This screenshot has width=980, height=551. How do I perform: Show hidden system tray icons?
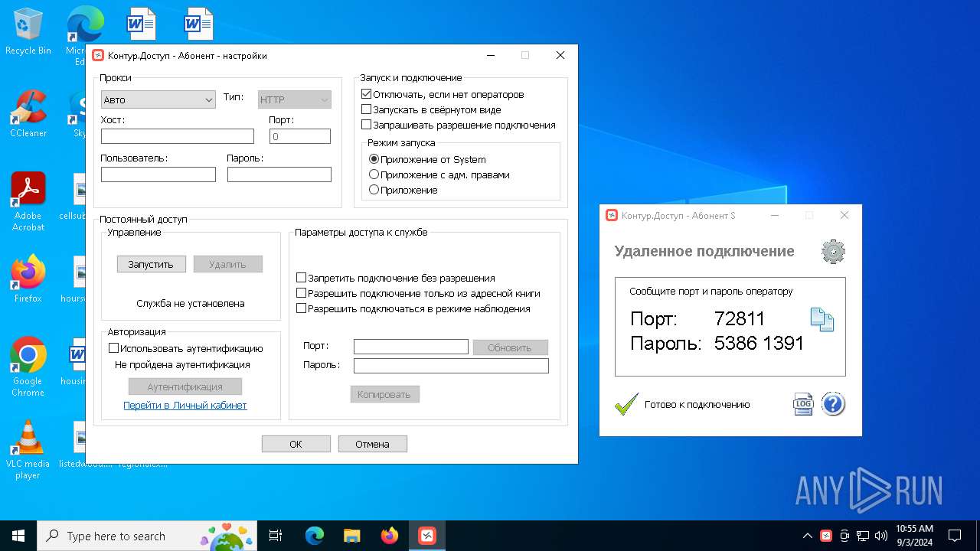coord(808,536)
